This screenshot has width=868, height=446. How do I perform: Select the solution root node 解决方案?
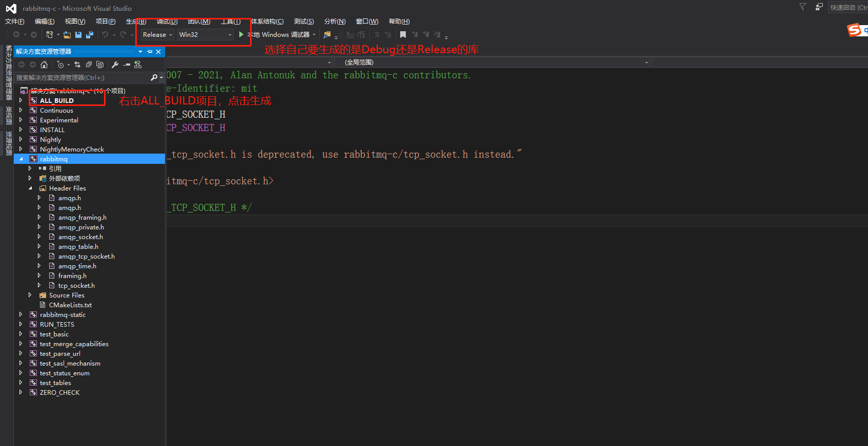(78, 91)
